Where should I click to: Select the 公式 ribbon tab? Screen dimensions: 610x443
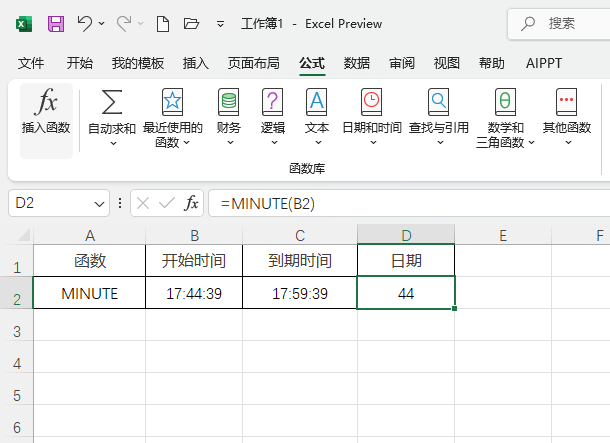click(x=312, y=63)
